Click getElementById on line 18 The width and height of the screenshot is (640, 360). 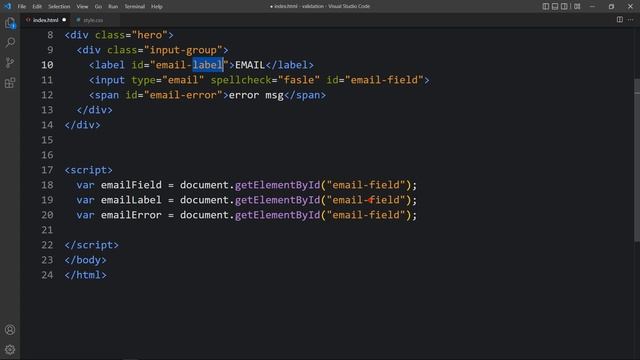coord(278,185)
